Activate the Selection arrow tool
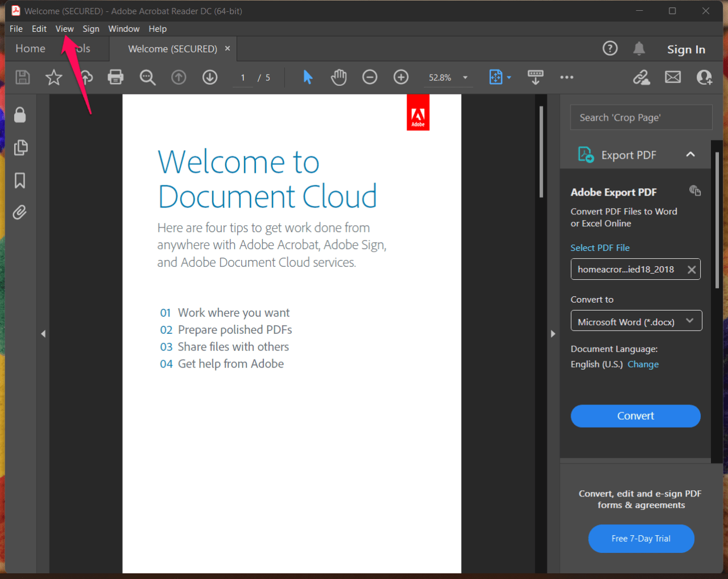The image size is (728, 579). point(307,77)
